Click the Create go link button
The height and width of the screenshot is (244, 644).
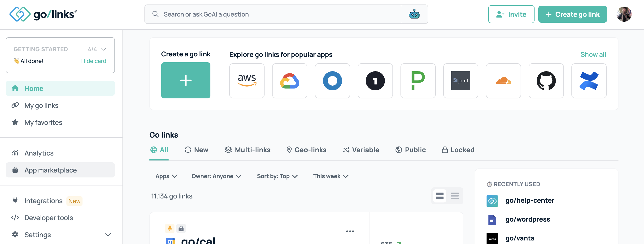click(572, 14)
